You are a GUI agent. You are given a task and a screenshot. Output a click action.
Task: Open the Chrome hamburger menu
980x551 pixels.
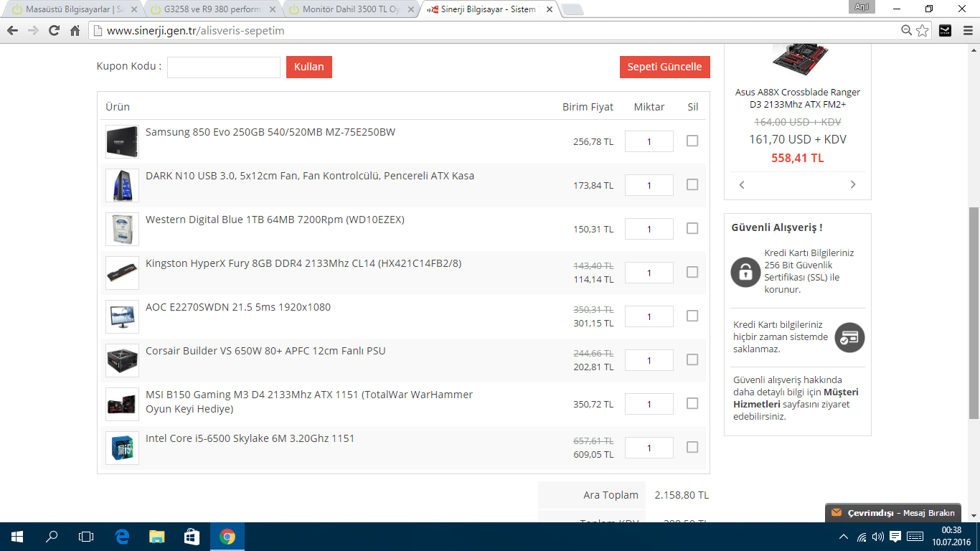pos(966,31)
